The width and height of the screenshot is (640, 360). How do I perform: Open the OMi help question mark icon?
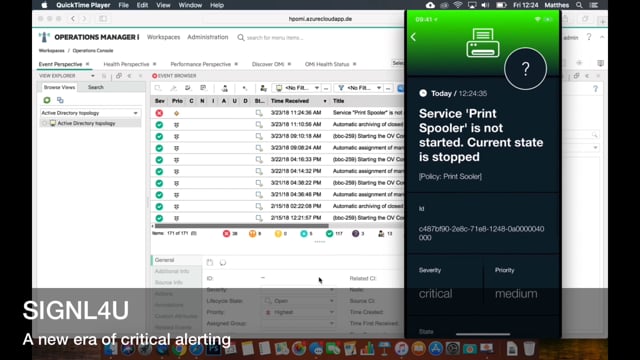pos(589,37)
